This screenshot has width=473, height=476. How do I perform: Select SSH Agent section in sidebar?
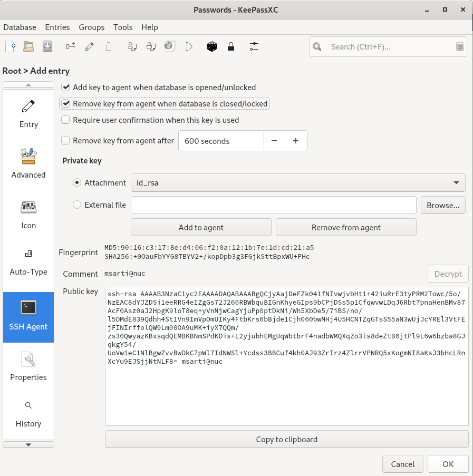point(28,317)
